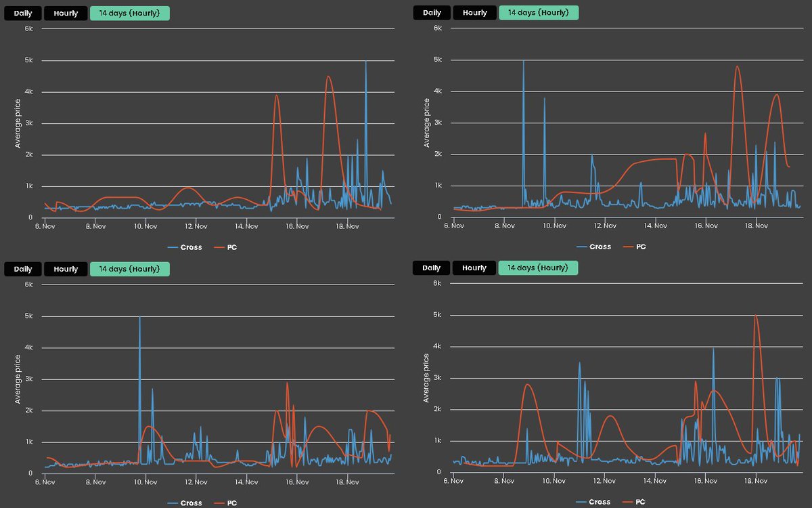Select 14 days (Hourly) on the top-right chart

click(x=539, y=12)
